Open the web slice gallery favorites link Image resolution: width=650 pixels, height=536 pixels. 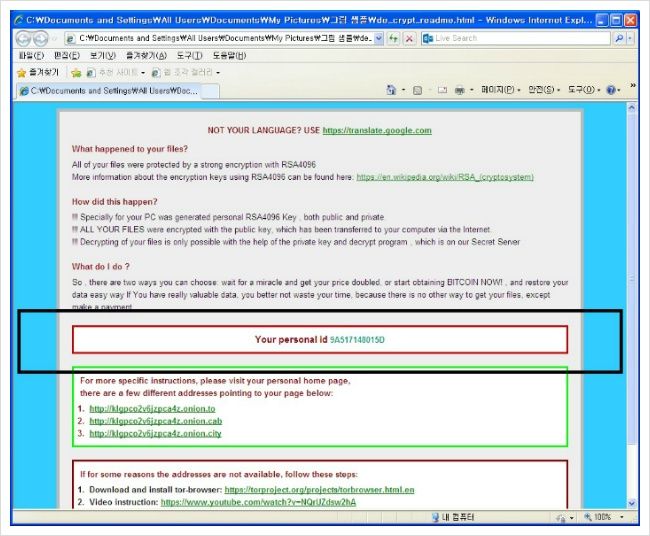(185, 73)
